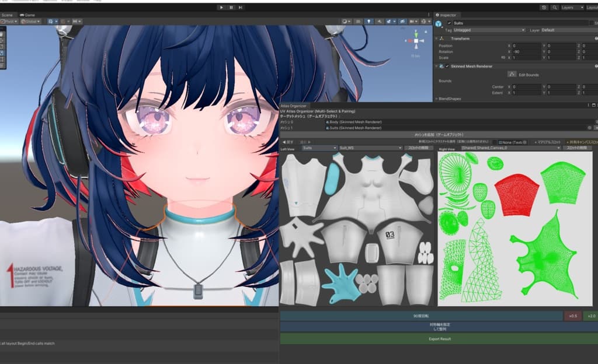Toggle the Suits object active checkbox
The width and height of the screenshot is (598, 364).
[448, 23]
